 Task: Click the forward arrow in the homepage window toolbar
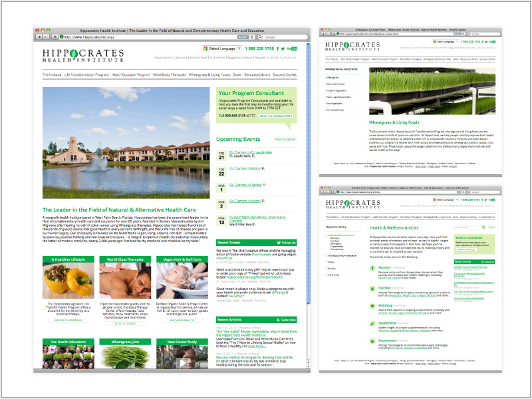tap(45, 37)
